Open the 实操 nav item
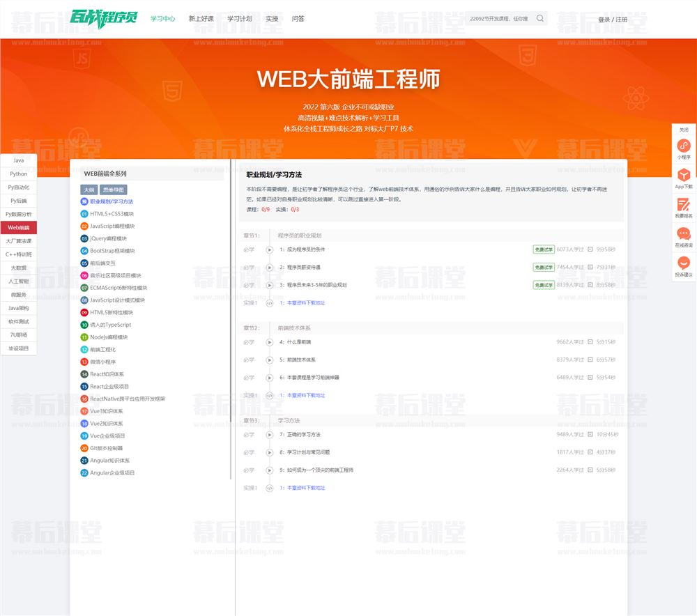The height and width of the screenshot is (616, 697). [272, 19]
